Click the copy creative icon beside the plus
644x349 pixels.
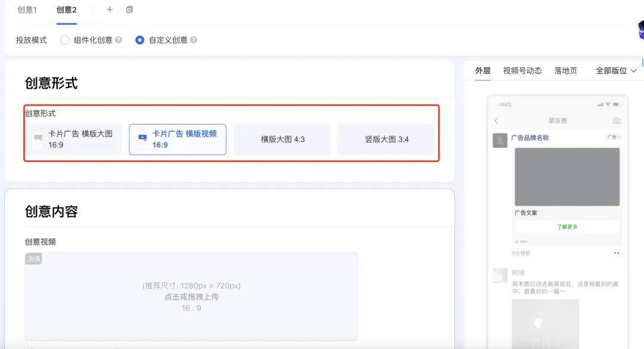pos(129,10)
